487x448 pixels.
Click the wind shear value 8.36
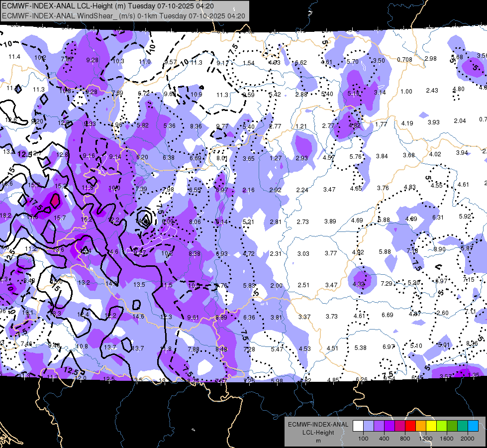click(x=195, y=126)
